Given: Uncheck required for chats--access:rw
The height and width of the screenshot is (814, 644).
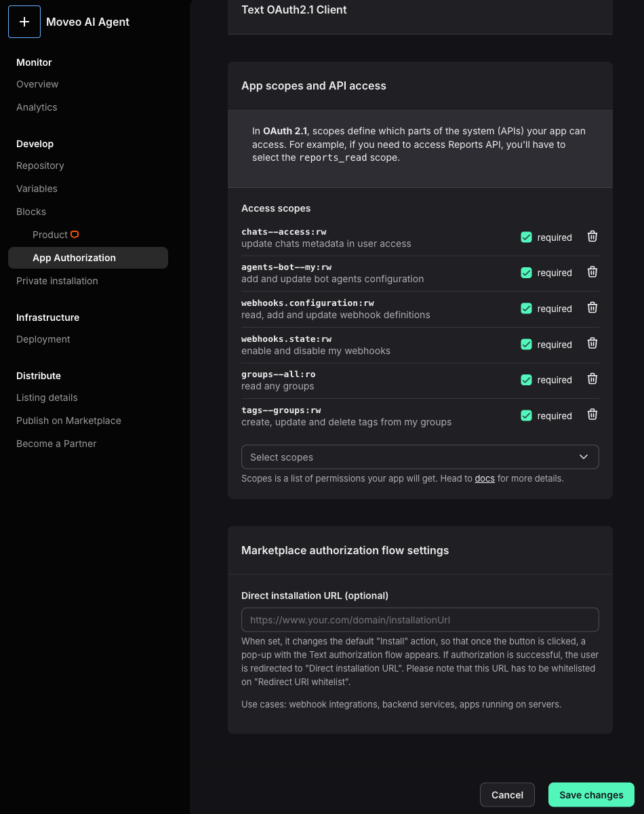Looking at the screenshot, I should point(526,237).
